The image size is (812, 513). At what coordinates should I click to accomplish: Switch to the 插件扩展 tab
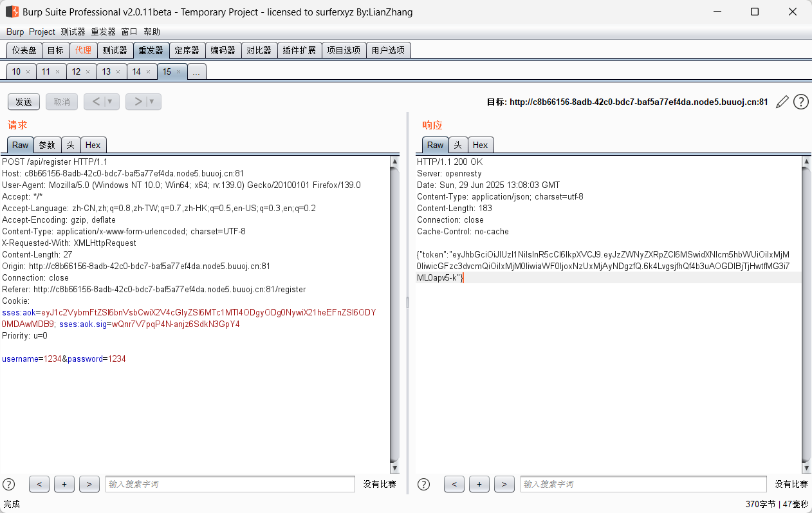pos(299,50)
